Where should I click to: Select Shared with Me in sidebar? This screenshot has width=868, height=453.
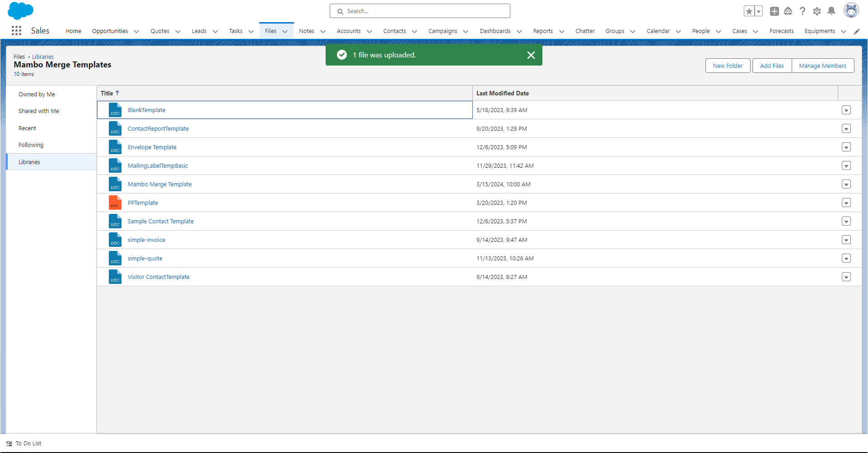pos(39,111)
